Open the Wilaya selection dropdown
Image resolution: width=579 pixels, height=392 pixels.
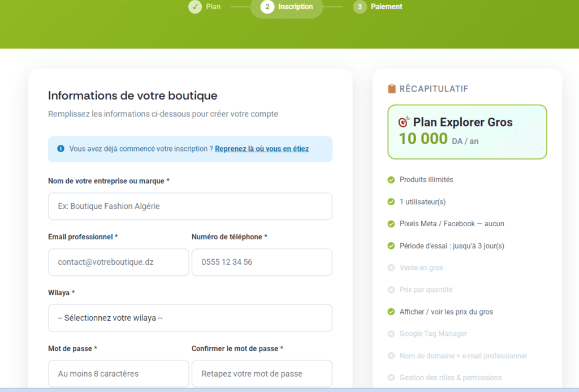coord(190,318)
